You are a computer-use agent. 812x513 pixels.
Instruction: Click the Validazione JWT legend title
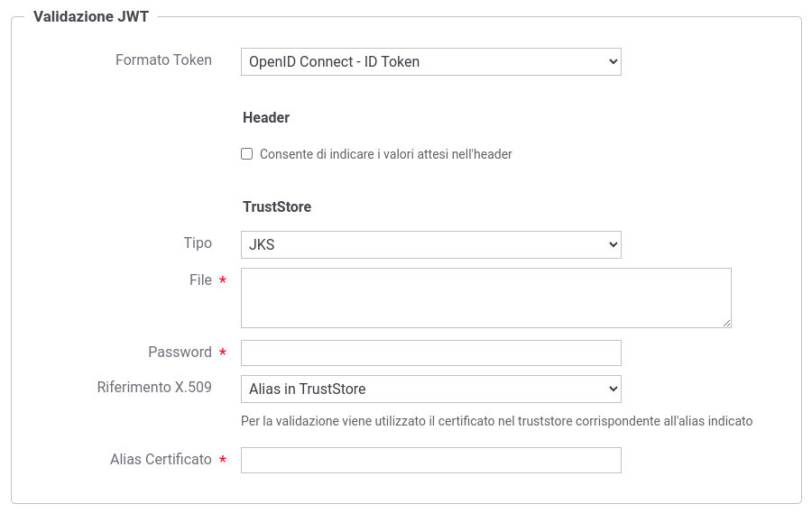click(91, 16)
